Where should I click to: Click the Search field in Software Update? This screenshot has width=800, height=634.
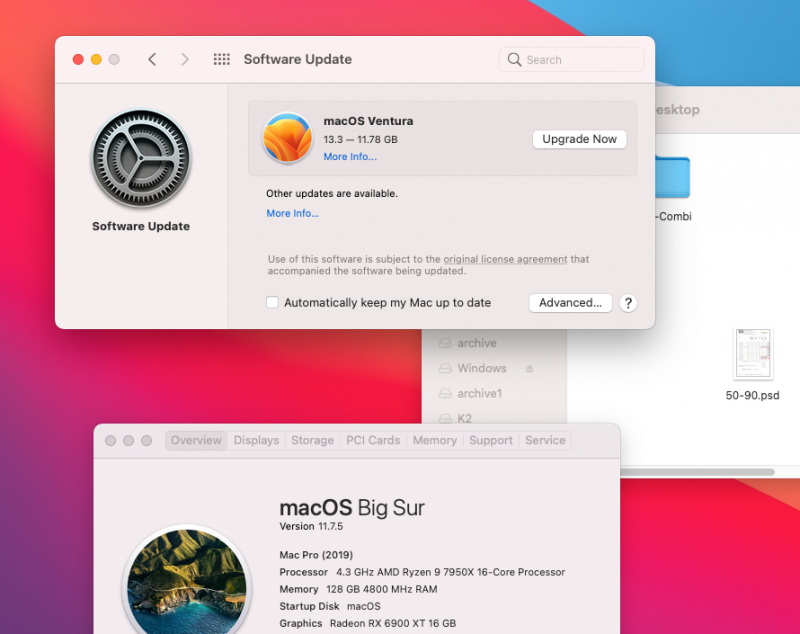(x=571, y=60)
